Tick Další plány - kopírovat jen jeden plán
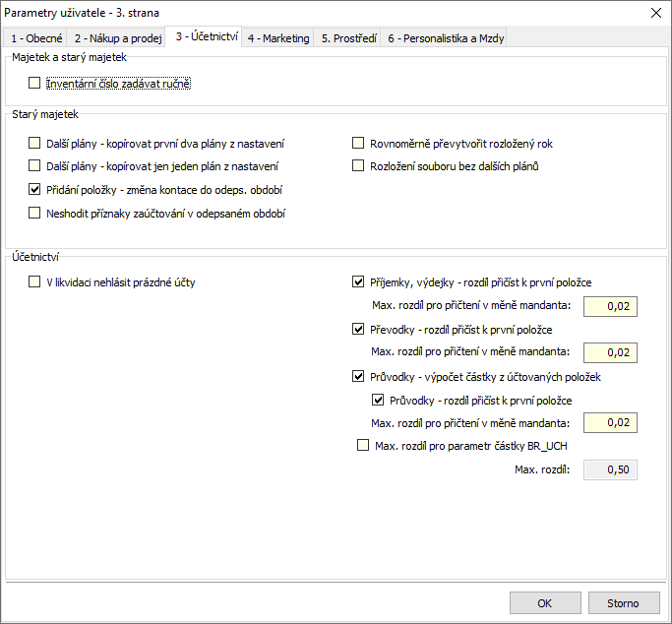This screenshot has height=624, width=672. [x=34, y=166]
